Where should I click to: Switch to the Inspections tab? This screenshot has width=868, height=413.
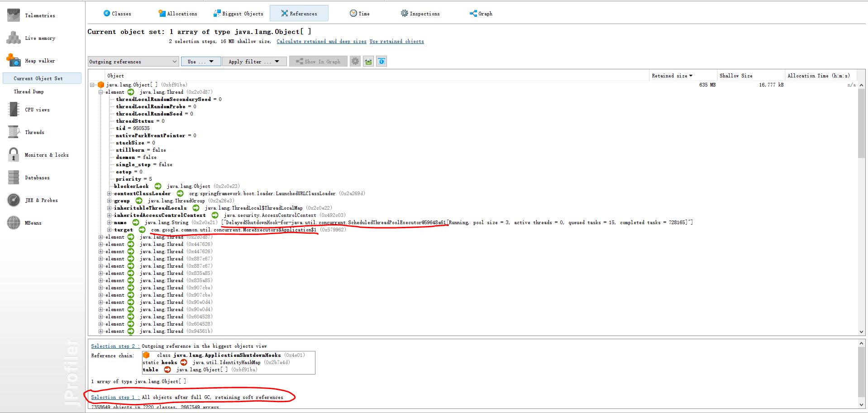(420, 14)
